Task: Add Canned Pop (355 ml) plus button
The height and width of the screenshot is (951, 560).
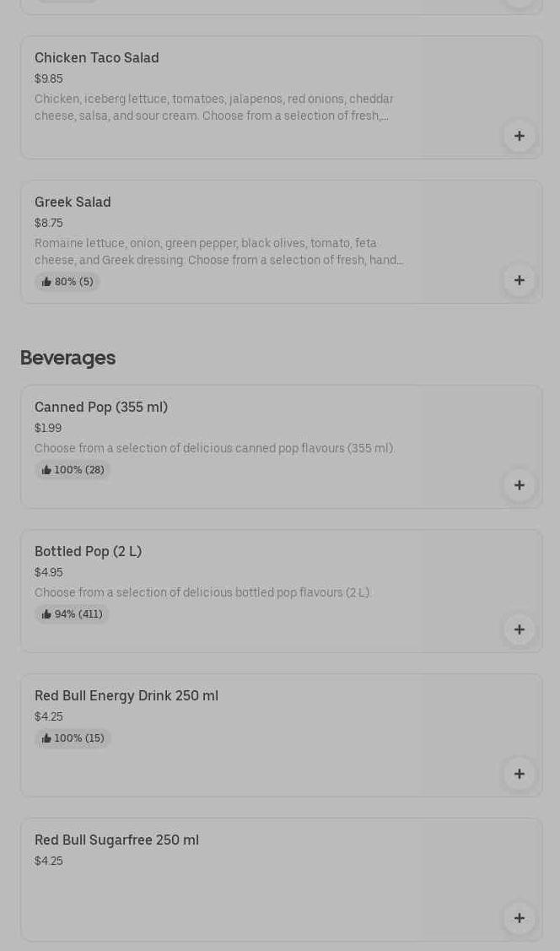Action: 519,485
